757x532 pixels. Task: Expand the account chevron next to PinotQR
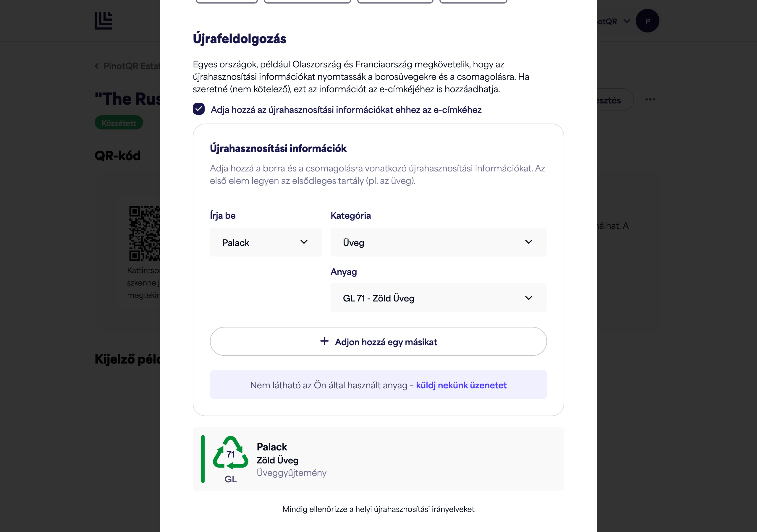point(627,21)
